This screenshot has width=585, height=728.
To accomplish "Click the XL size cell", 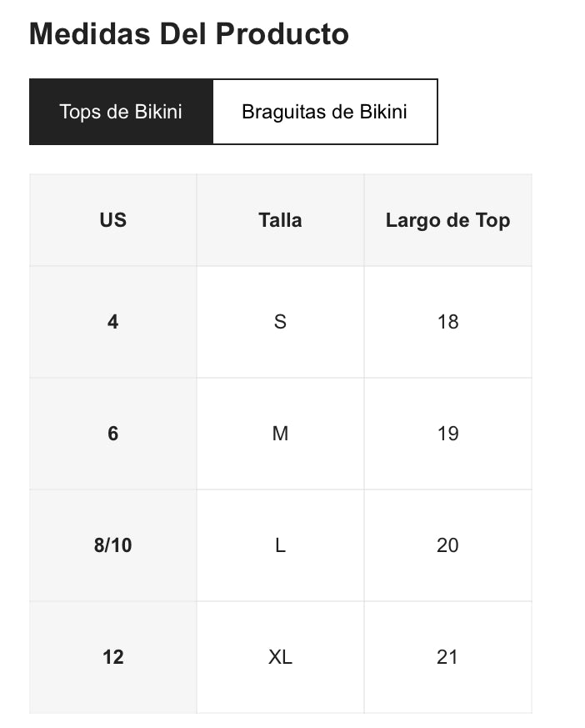I will click(x=280, y=657).
